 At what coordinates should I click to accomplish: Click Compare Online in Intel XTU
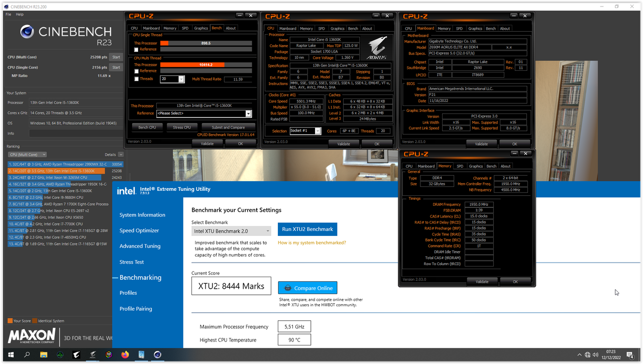coord(307,288)
